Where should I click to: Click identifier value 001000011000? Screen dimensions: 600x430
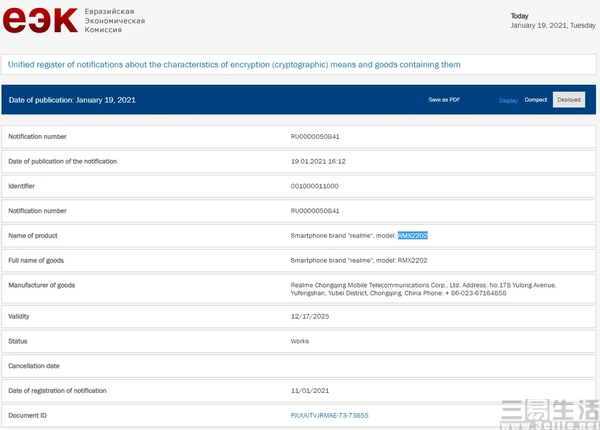point(315,186)
